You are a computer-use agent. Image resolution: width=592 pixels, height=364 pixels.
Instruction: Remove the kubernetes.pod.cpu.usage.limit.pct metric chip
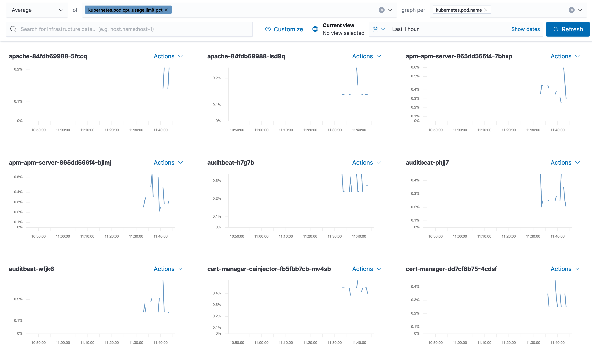tap(166, 10)
